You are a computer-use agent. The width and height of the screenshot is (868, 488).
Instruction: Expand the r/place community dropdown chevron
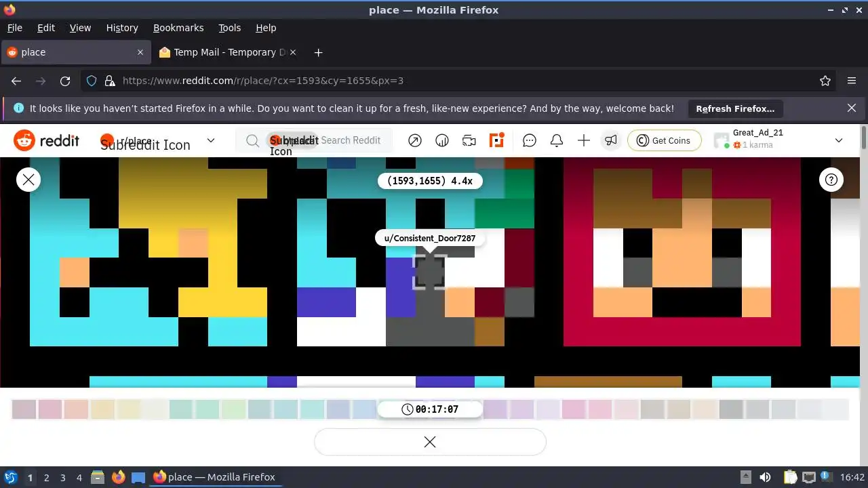click(211, 140)
